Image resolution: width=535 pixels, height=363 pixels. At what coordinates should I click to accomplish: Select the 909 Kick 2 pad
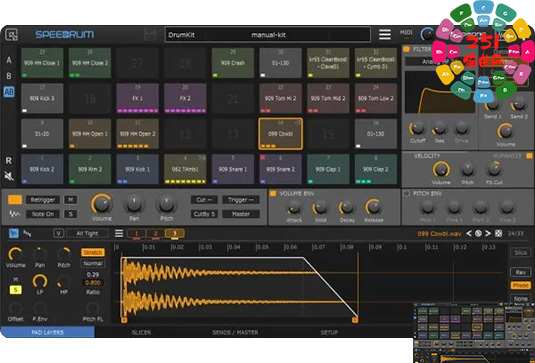coord(42,169)
